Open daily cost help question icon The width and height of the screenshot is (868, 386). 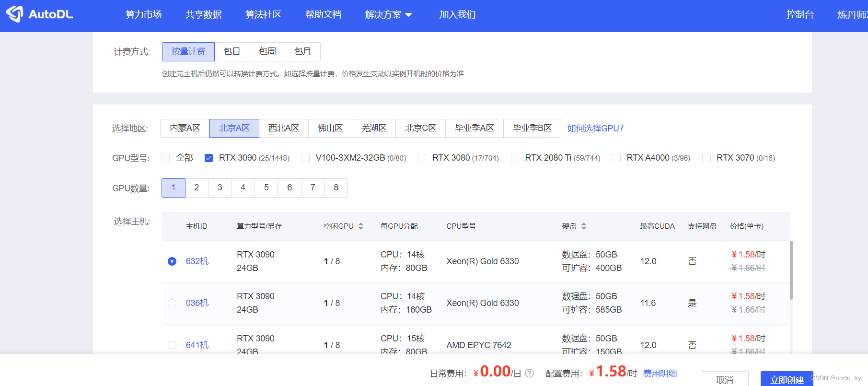530,373
